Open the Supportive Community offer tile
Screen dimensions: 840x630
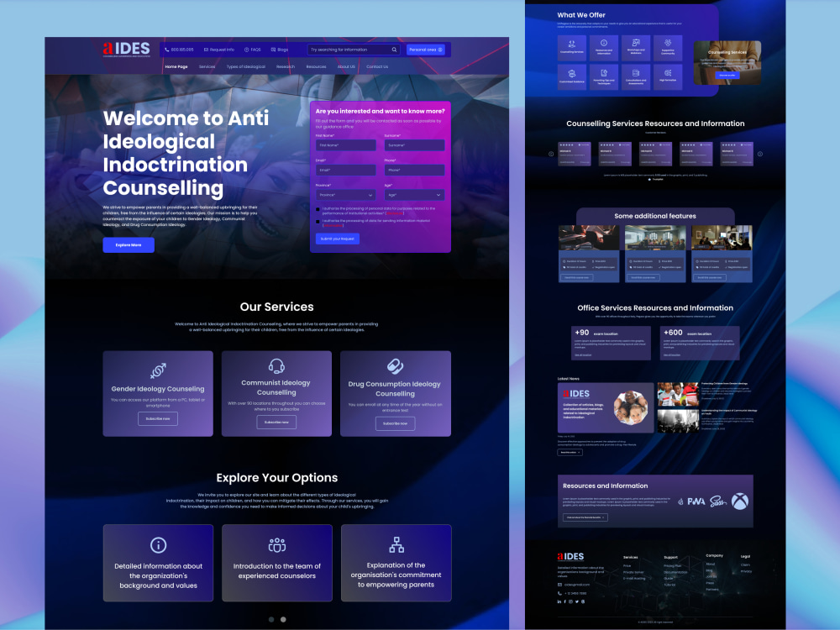[668, 48]
